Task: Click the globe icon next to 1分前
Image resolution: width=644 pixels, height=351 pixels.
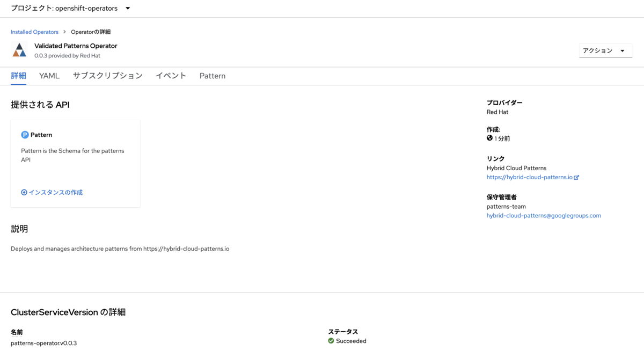Action: pos(489,138)
